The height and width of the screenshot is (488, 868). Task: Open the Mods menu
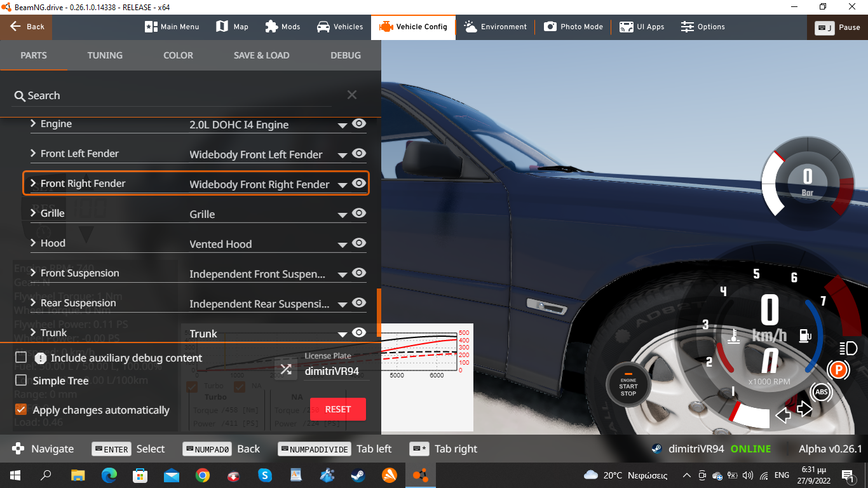pos(283,27)
